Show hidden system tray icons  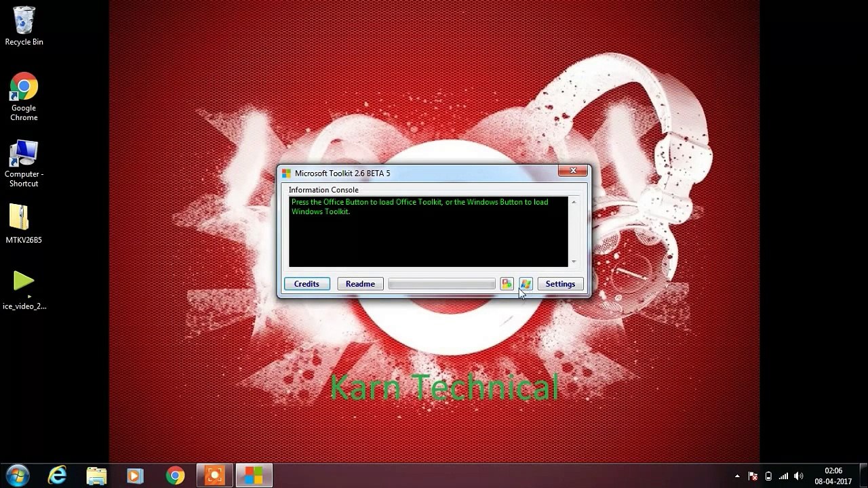coord(737,476)
